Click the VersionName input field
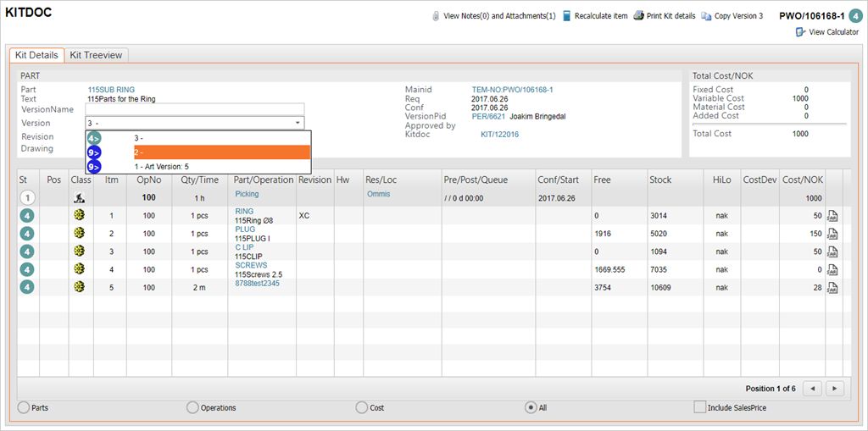This screenshot has height=431, width=868. pyautogui.click(x=195, y=109)
